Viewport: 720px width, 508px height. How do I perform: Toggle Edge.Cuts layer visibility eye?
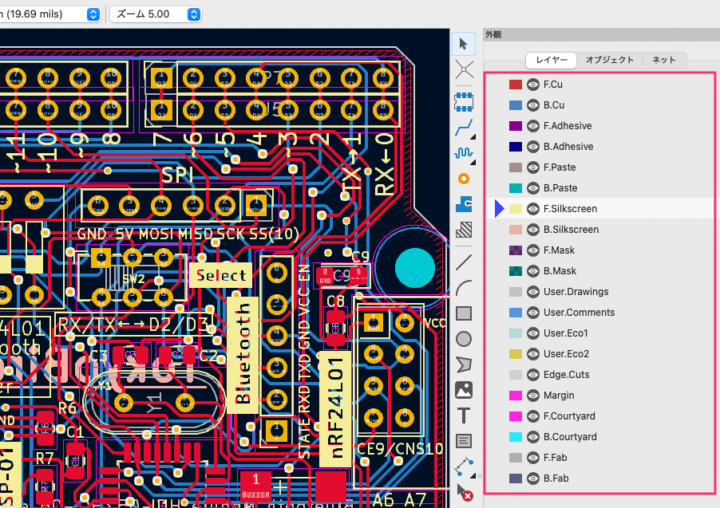click(533, 374)
